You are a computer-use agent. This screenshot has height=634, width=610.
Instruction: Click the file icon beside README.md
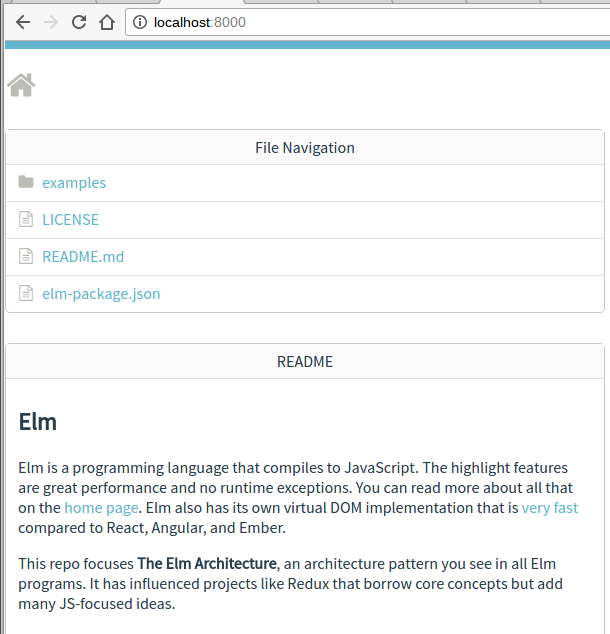click(x=26, y=256)
